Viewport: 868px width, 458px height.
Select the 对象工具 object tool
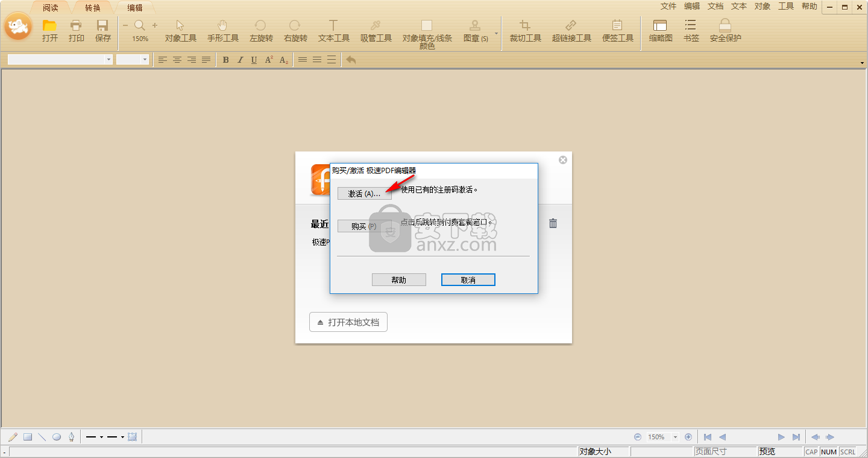coord(181,30)
